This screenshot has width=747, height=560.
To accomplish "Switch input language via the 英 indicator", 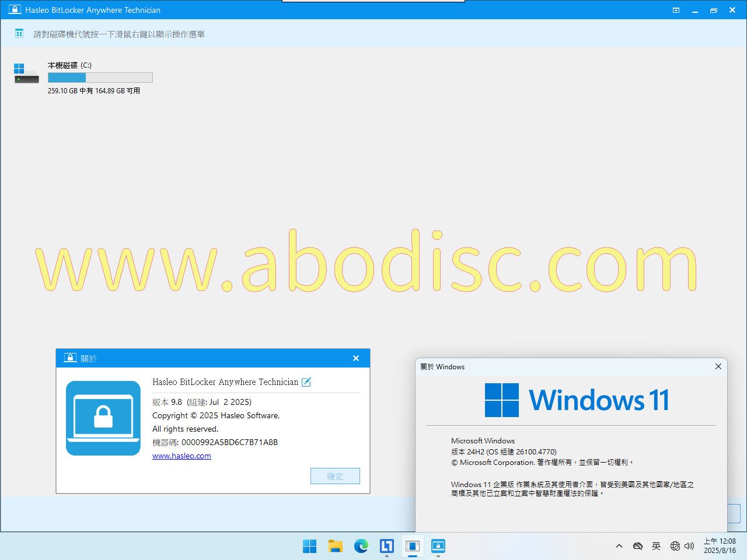I will [x=657, y=546].
